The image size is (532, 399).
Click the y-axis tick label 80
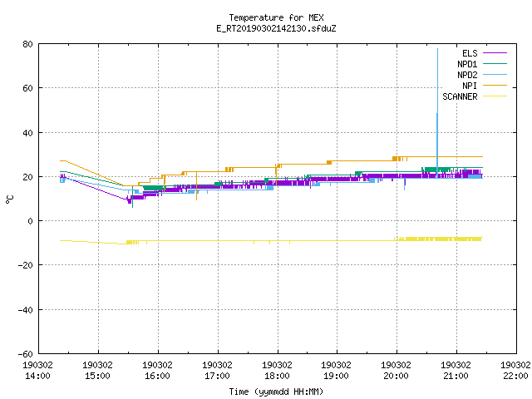(27, 44)
